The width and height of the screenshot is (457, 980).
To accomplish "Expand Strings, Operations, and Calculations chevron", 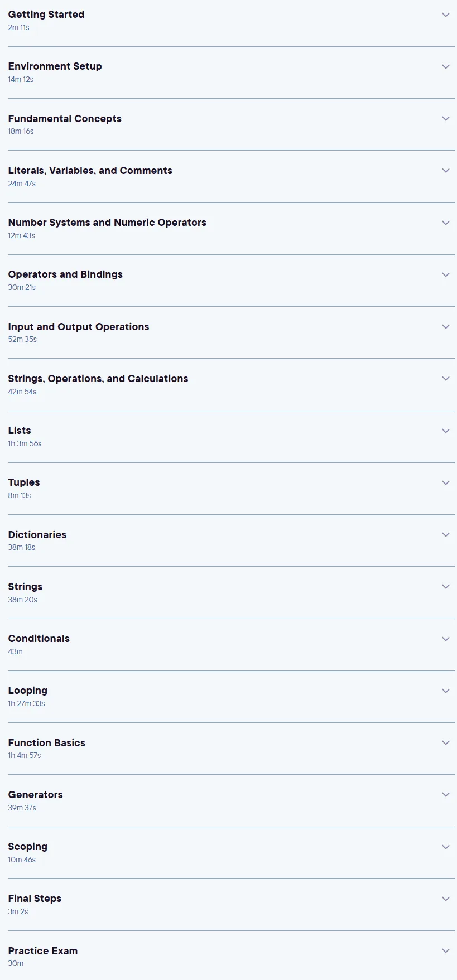I will (445, 378).
